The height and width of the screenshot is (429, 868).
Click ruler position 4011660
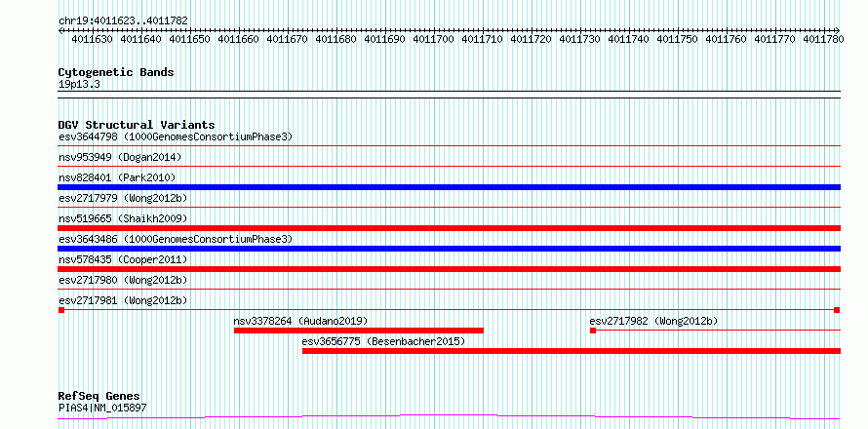(239, 39)
